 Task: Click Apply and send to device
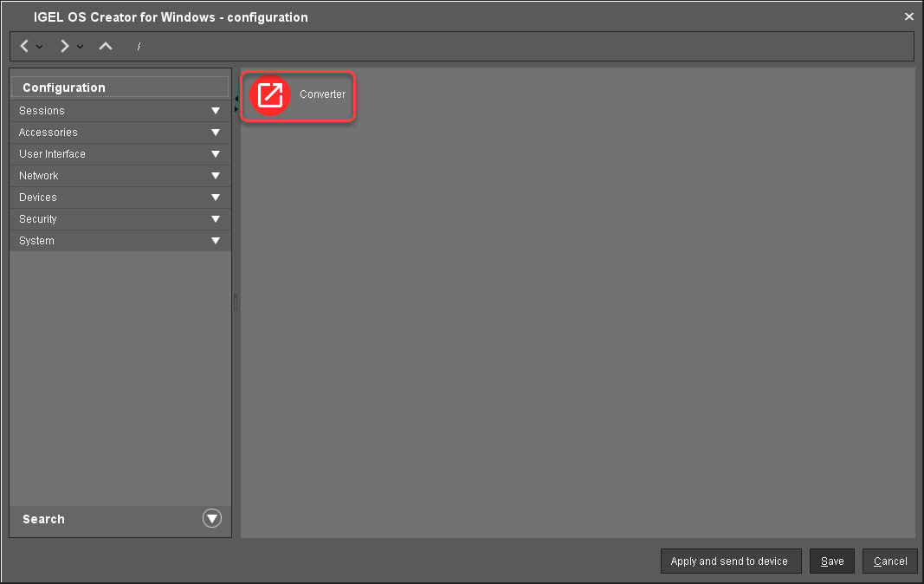pyautogui.click(x=731, y=561)
